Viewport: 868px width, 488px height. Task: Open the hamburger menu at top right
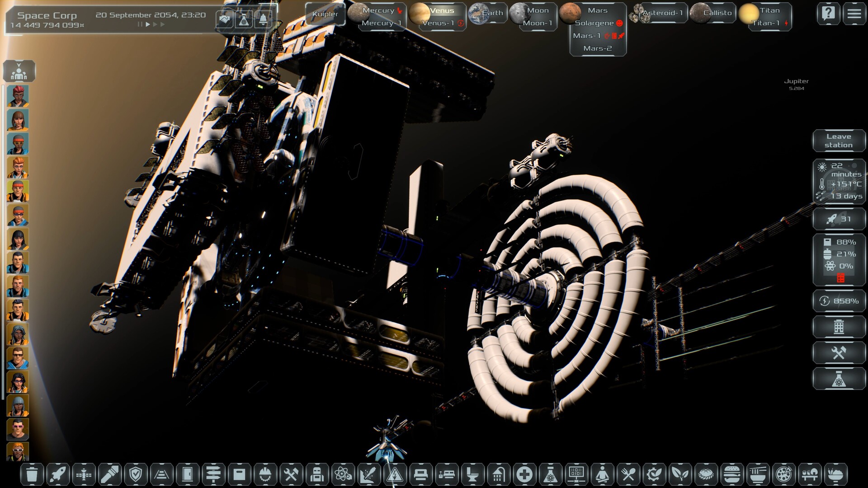[855, 13]
